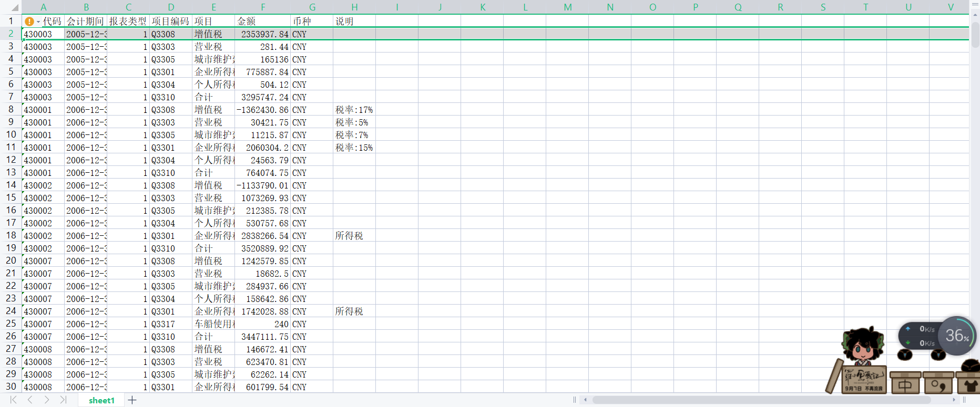
Task: Select column H header
Action: pos(354,7)
